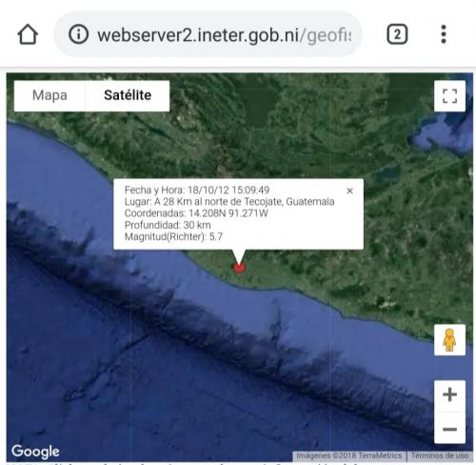Image resolution: width=476 pixels, height=465 pixels.
Task: Zoom out of the map
Action: (x=449, y=429)
